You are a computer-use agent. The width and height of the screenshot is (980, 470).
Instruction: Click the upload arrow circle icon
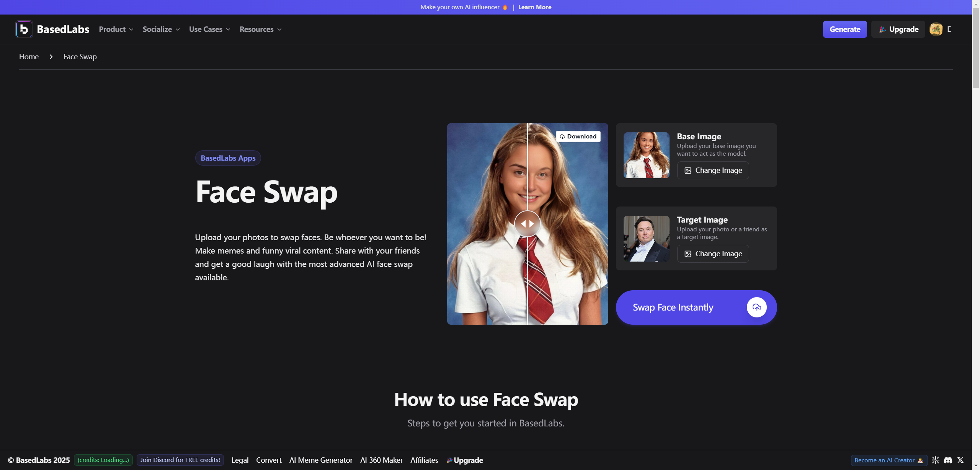[x=757, y=307]
